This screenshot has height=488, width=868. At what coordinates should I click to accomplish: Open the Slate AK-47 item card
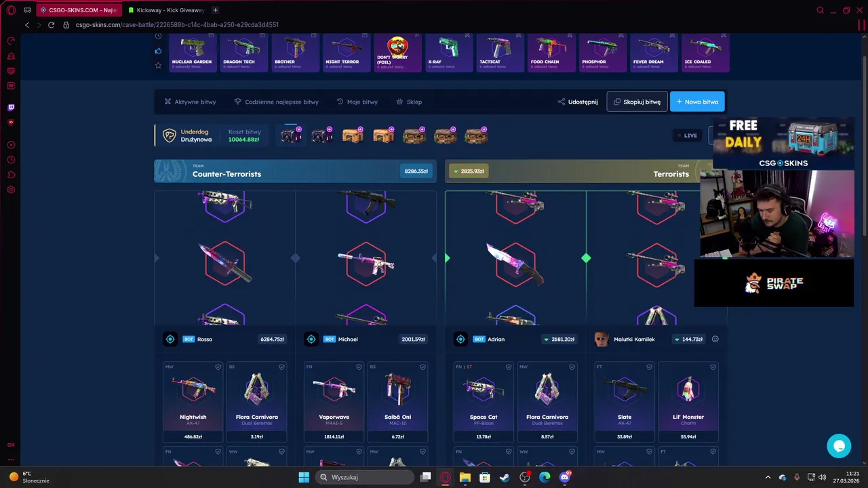[625, 402]
